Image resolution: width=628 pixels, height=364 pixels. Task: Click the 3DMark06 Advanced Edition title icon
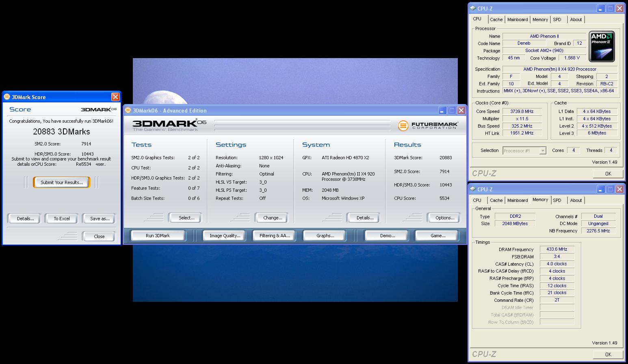[128, 110]
